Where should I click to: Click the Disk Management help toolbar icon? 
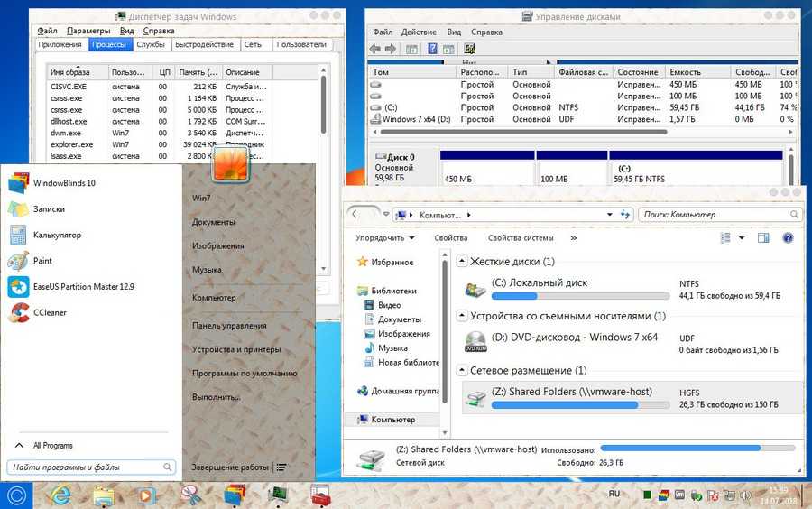point(432,49)
